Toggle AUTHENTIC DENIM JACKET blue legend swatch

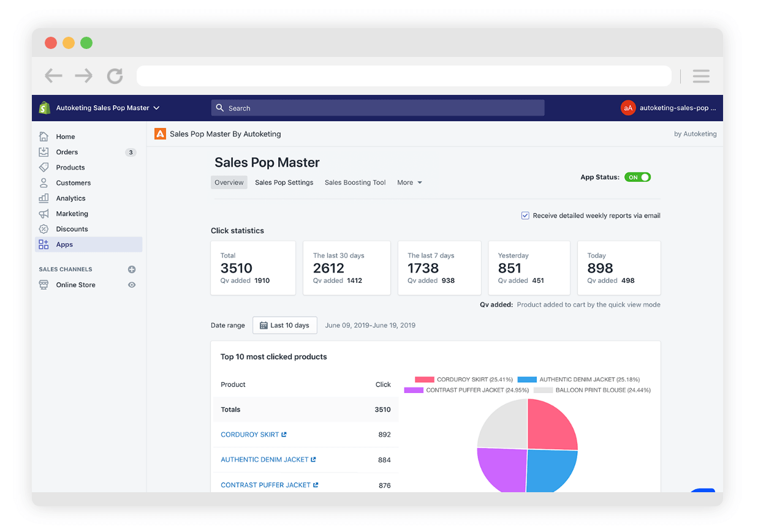527,380
